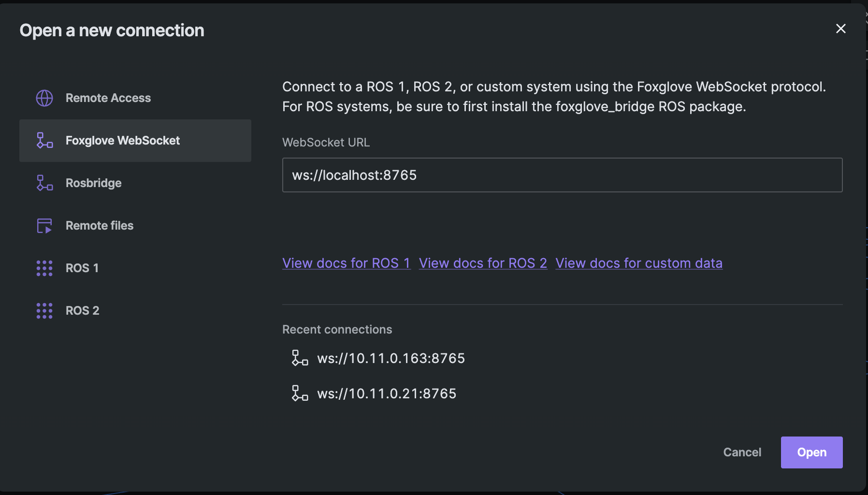
Task: Close the new connection dialog
Action: pos(841,29)
